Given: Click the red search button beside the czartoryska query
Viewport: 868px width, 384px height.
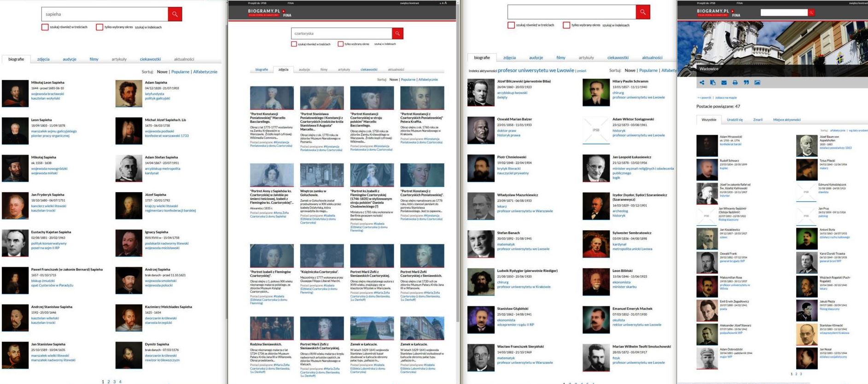Looking at the screenshot, I should click(397, 34).
